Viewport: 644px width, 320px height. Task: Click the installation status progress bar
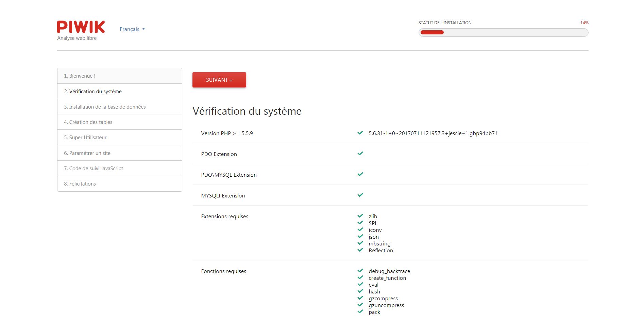[503, 32]
